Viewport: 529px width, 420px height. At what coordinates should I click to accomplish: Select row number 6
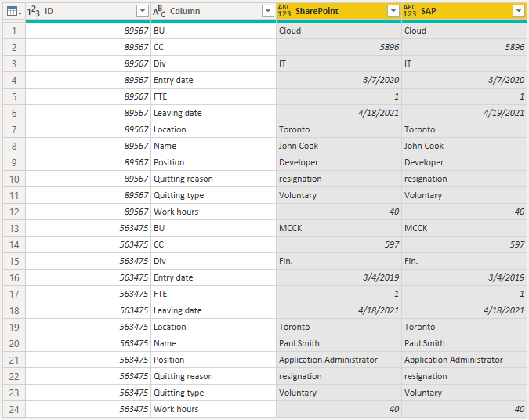pos(14,113)
